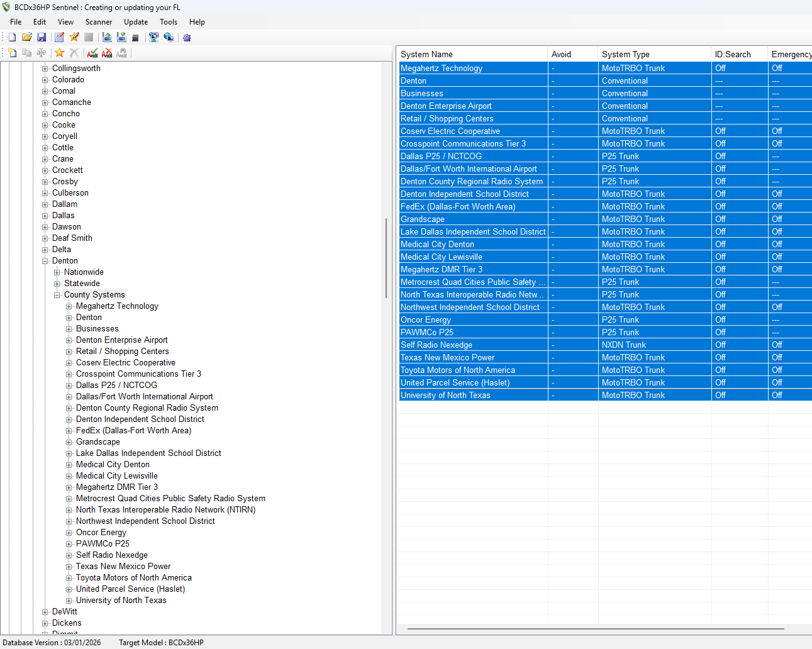Open settings via the gear icon
This screenshot has height=649, width=812.
[x=187, y=38]
